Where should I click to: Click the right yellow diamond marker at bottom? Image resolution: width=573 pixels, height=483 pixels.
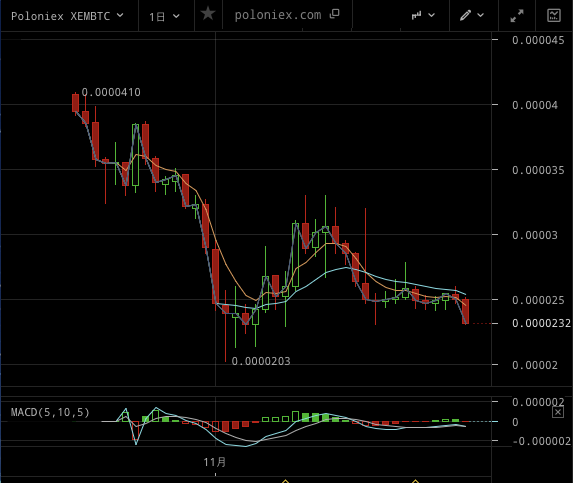415,481
